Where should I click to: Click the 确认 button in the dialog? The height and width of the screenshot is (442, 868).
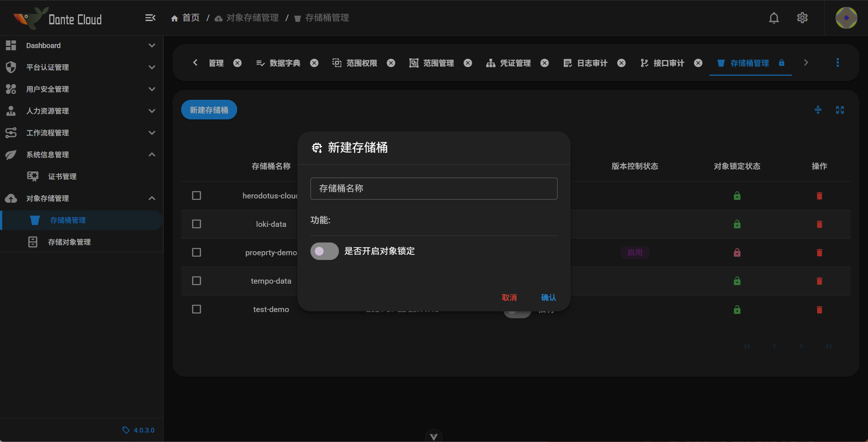point(549,297)
